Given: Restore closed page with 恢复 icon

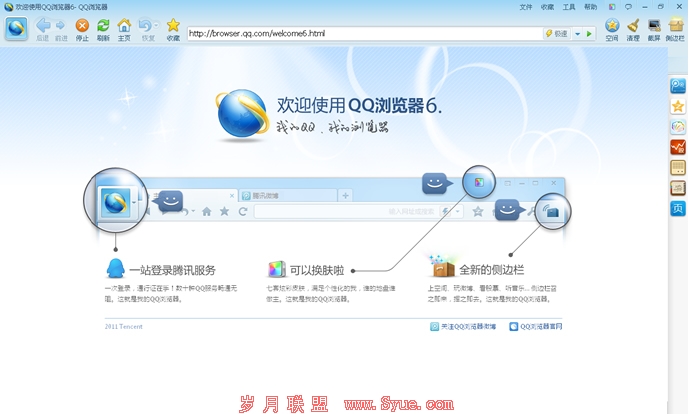Looking at the screenshot, I should click(145, 26).
